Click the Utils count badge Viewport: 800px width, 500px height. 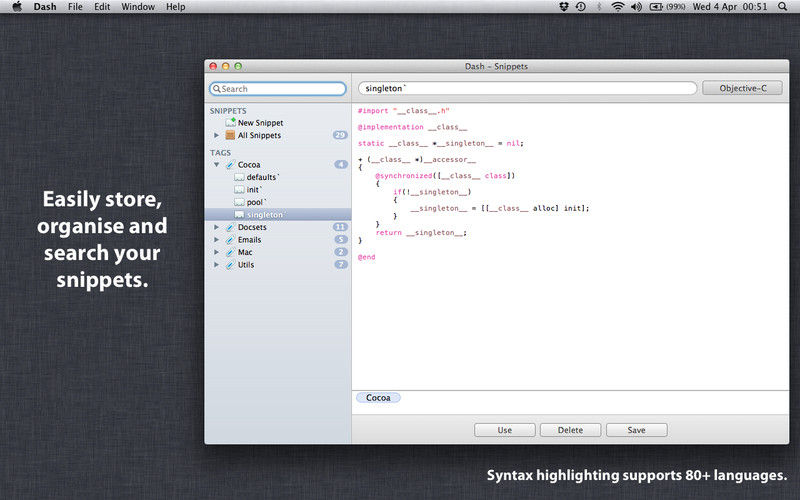pos(341,265)
